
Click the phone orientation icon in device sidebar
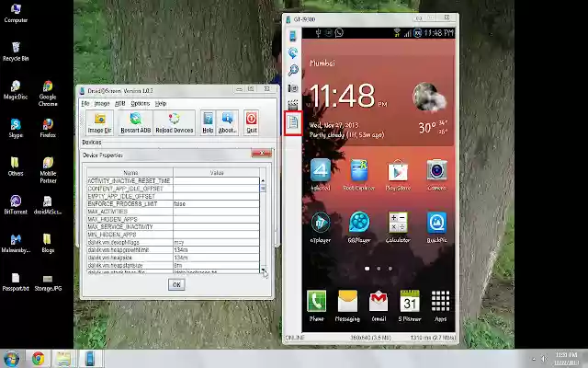click(x=293, y=36)
